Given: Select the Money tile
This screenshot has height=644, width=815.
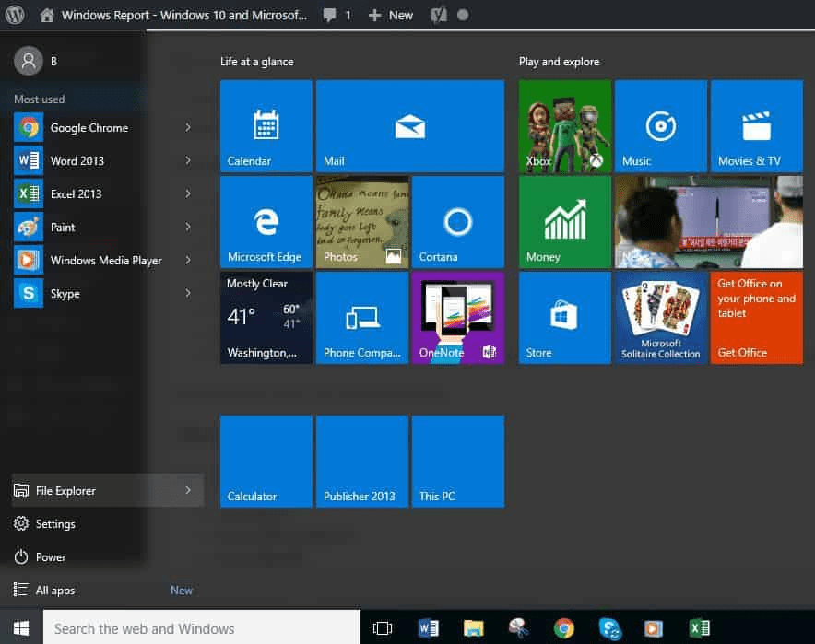Looking at the screenshot, I should [563, 221].
